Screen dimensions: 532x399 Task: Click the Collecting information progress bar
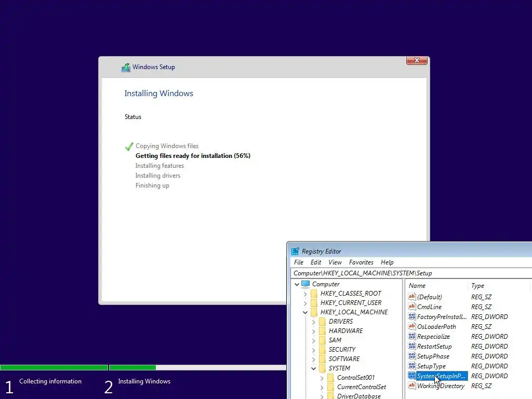(54, 367)
